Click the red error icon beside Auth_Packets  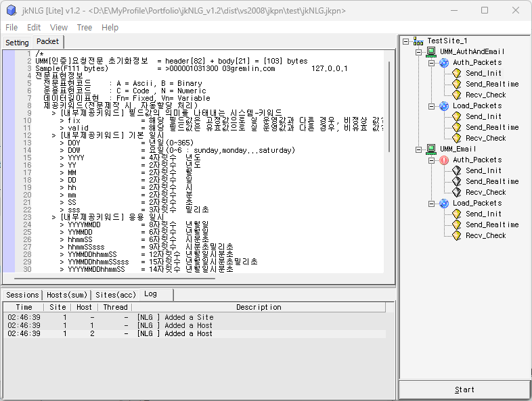[444, 160]
